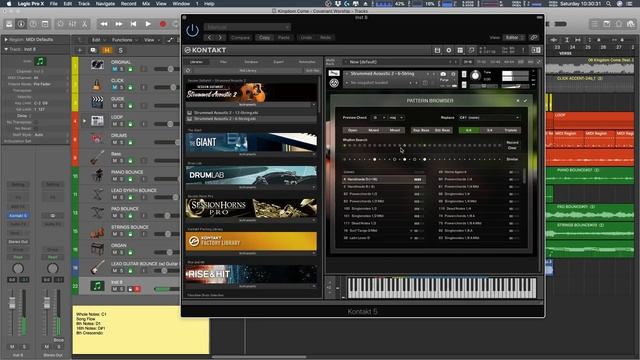640x360 pixels.
Task: Toggle the Kontakt plugin power button
Action: coord(192,30)
